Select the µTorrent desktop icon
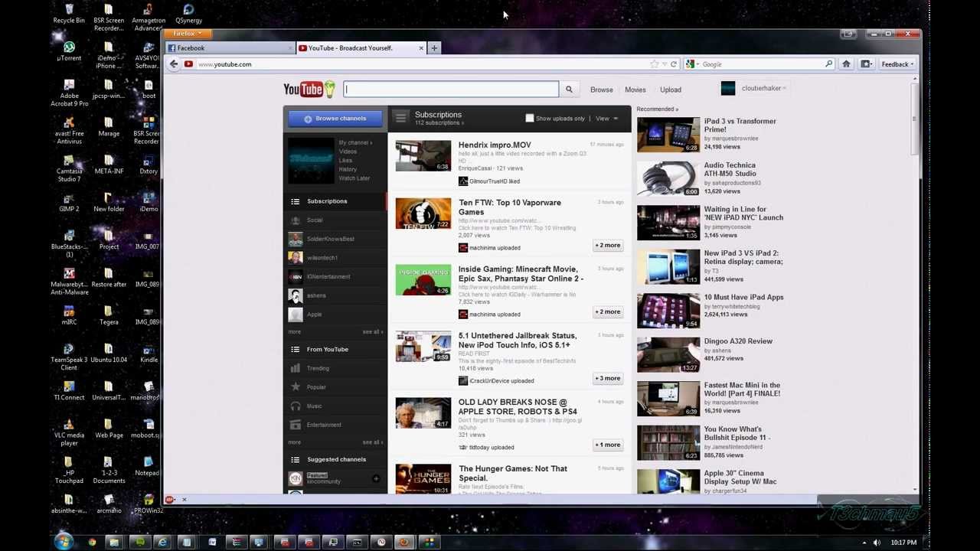 coord(69,51)
